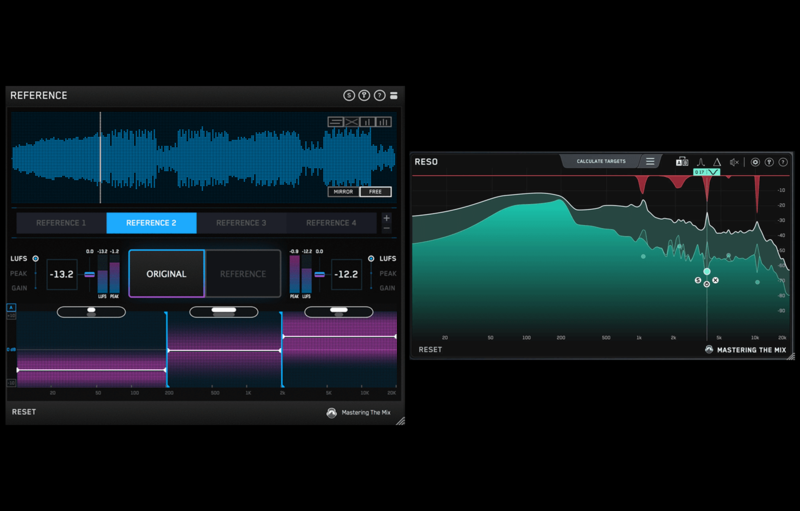Click the delta triangle icon in RESO
This screenshot has width=800, height=511.
(717, 162)
